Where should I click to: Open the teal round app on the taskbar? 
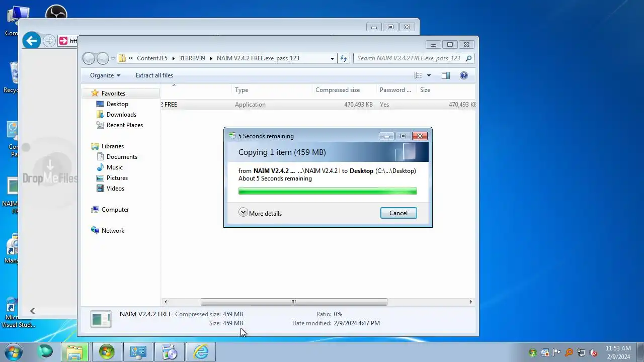coord(45,352)
